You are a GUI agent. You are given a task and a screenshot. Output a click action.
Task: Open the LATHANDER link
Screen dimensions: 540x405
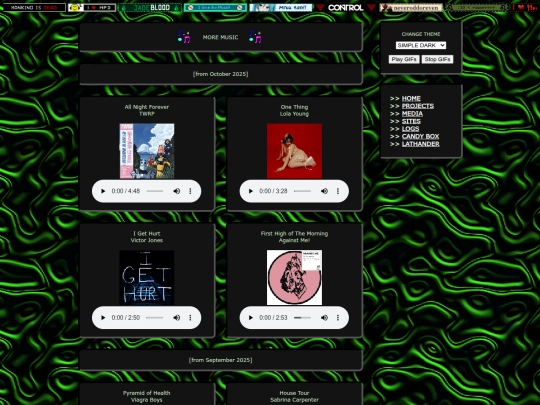pyautogui.click(x=420, y=144)
